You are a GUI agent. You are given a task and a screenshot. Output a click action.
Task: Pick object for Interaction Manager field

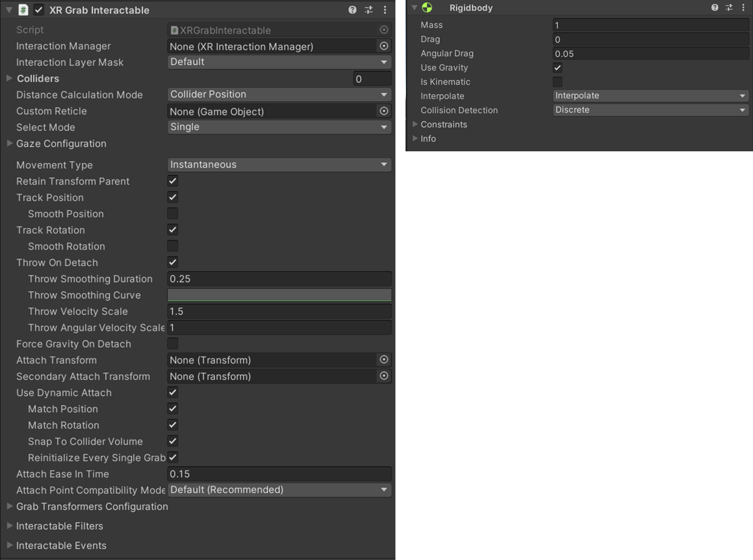point(384,46)
